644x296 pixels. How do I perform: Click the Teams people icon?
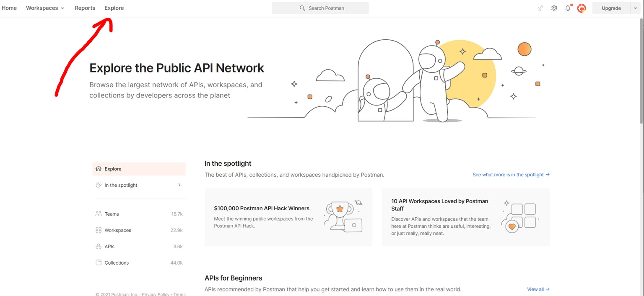99,214
